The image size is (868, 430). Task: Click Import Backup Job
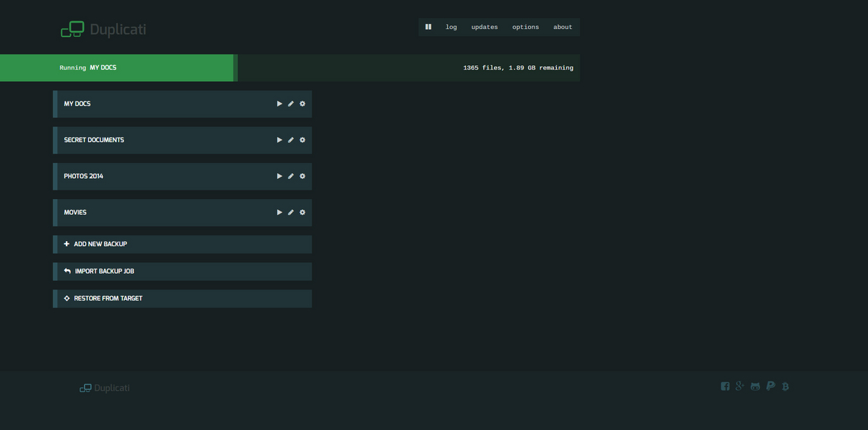pos(104,271)
